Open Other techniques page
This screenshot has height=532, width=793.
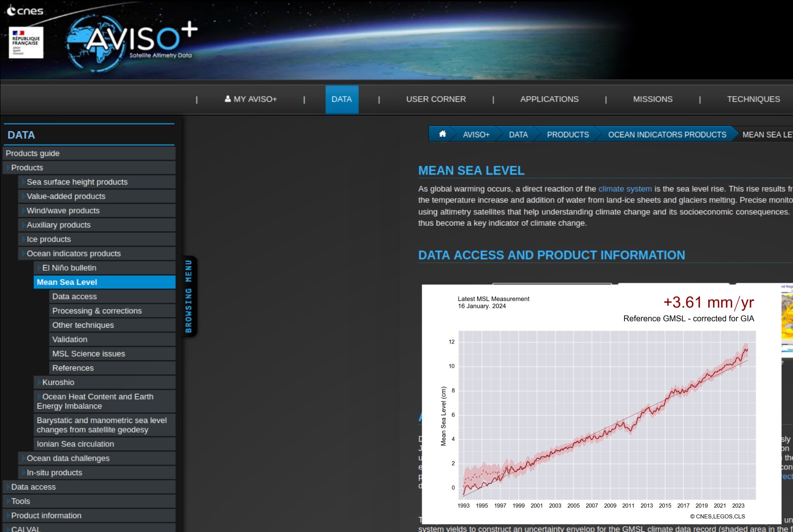tap(112, 325)
